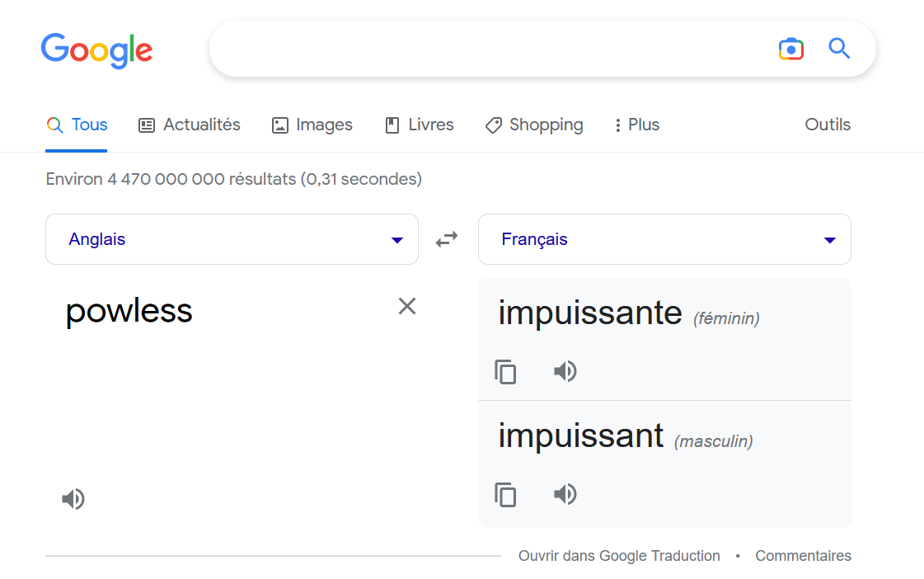Click the Google Lens camera icon
Screen dimensions: 924x579
click(790, 49)
